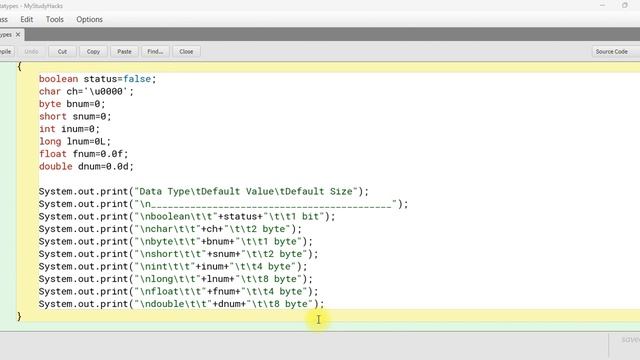Image resolution: width=640 pixels, height=360 pixels.
Task: Open the Find dialog button
Action: pos(155,51)
